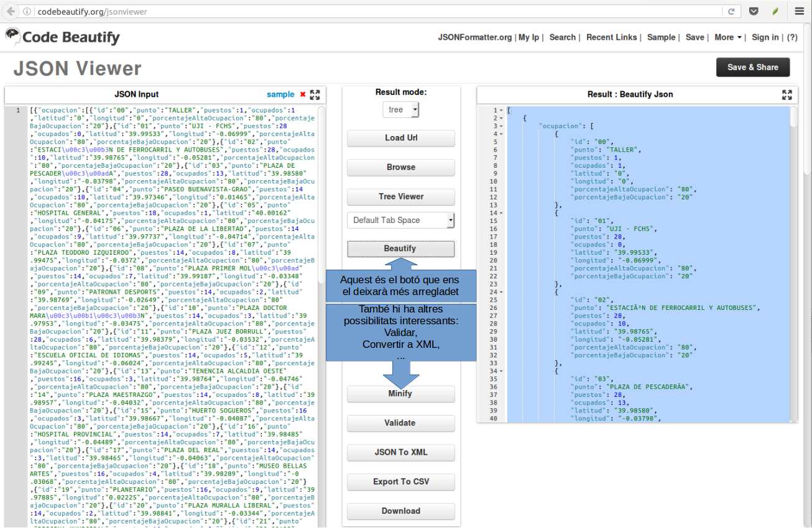The height and width of the screenshot is (528, 812).
Task: Open the browser hamburger menu
Action: pyautogui.click(x=800, y=11)
